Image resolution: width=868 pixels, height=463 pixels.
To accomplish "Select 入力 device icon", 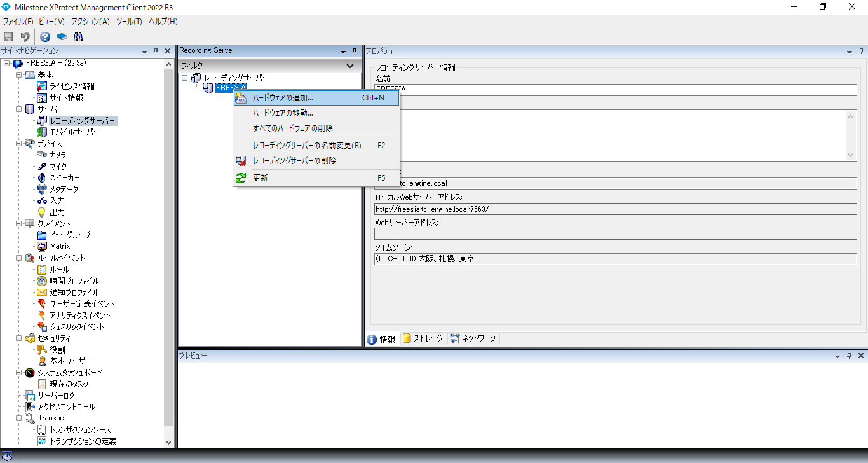I will tap(42, 201).
